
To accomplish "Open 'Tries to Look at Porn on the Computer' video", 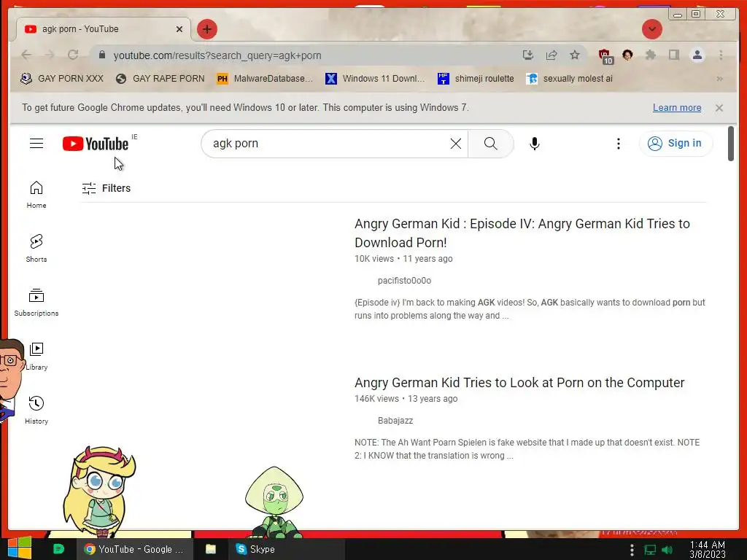I will tap(519, 383).
